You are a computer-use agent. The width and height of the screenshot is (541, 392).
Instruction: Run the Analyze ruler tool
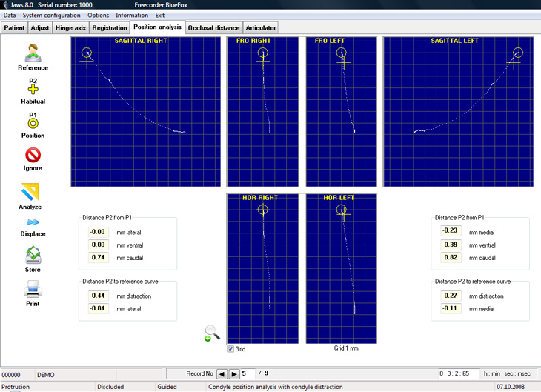pyautogui.click(x=30, y=192)
